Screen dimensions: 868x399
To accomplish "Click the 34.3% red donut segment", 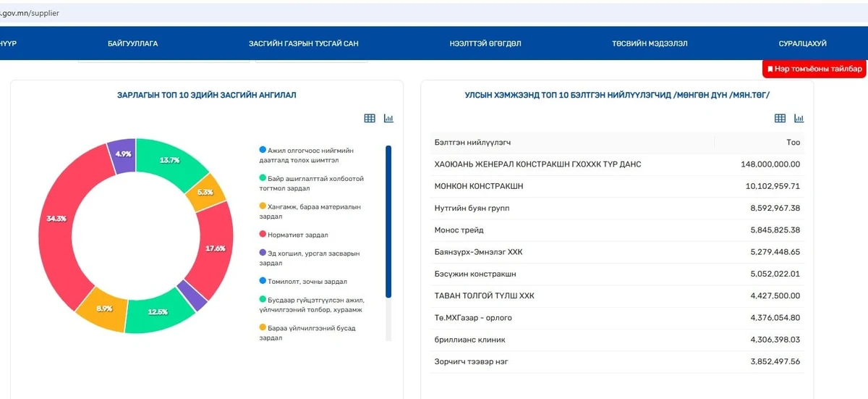I will pos(56,217).
